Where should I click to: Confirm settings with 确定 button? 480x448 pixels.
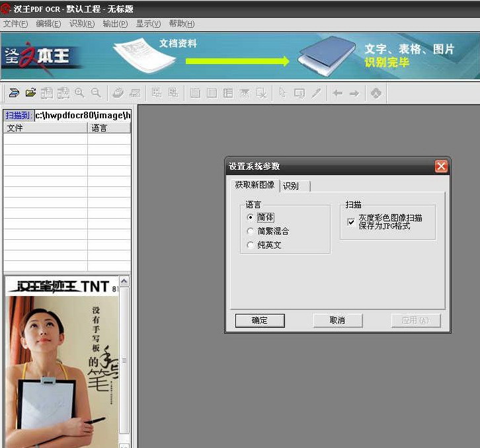[x=260, y=320]
